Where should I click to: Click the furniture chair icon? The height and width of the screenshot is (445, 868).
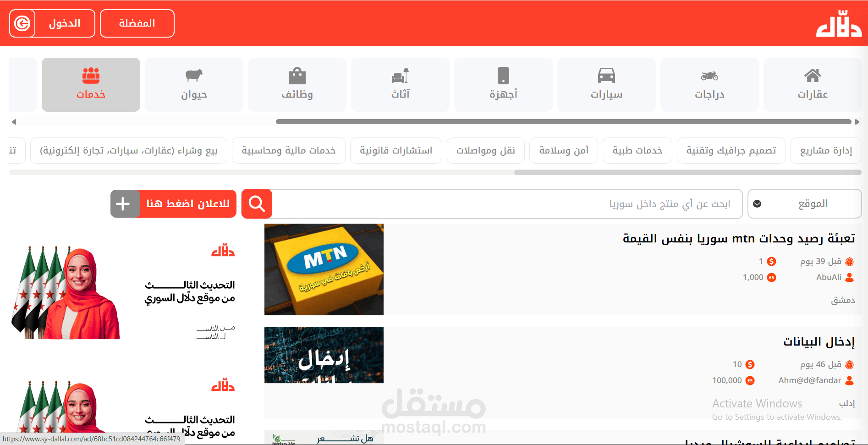coord(400,76)
